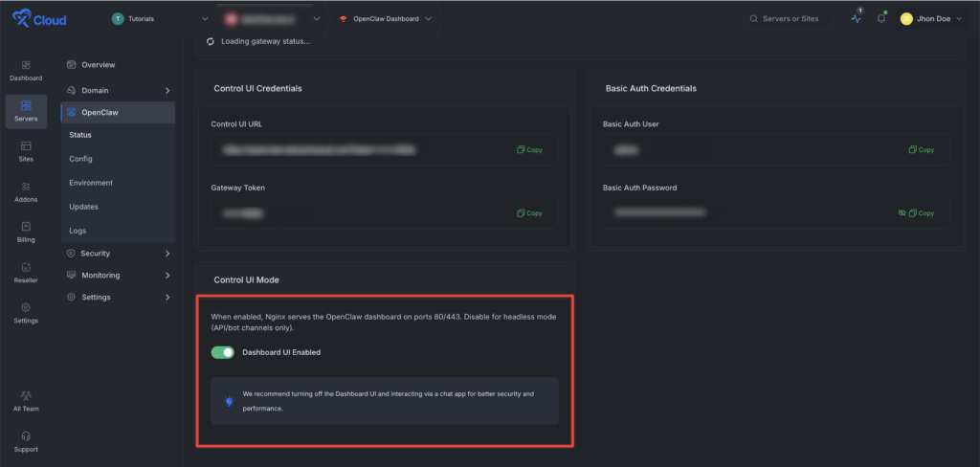Open the Logs menu item

click(x=78, y=231)
